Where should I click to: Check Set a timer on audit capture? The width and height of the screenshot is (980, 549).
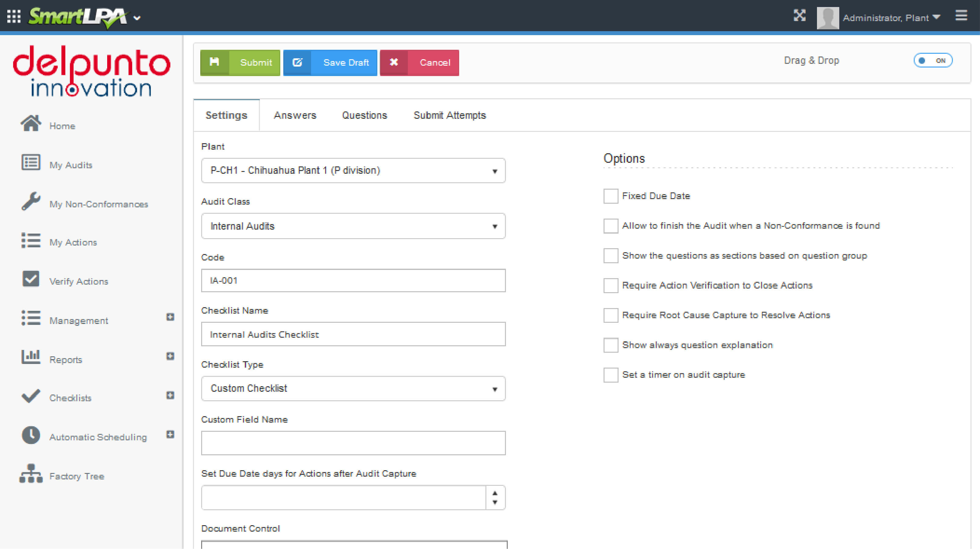point(611,375)
